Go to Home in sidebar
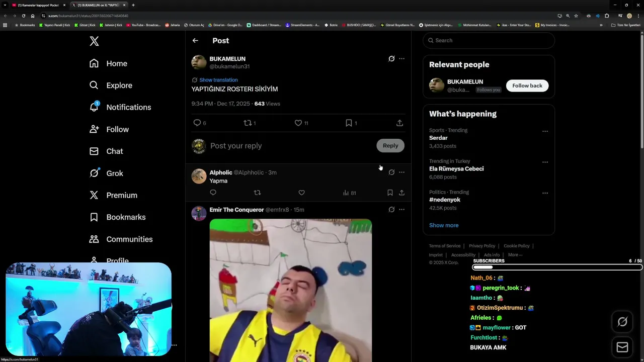Viewport: 644px width, 362px height. [108, 63]
